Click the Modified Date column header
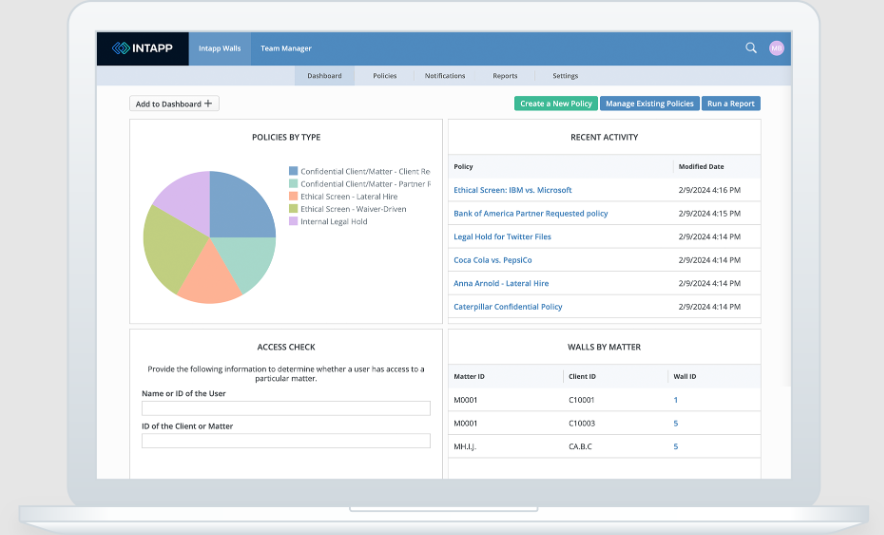 [701, 167]
